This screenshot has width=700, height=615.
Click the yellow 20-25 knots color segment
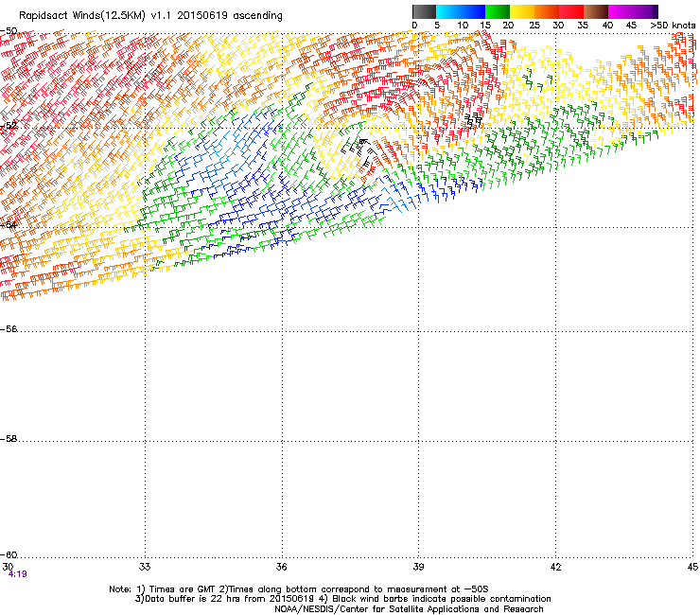522,11
